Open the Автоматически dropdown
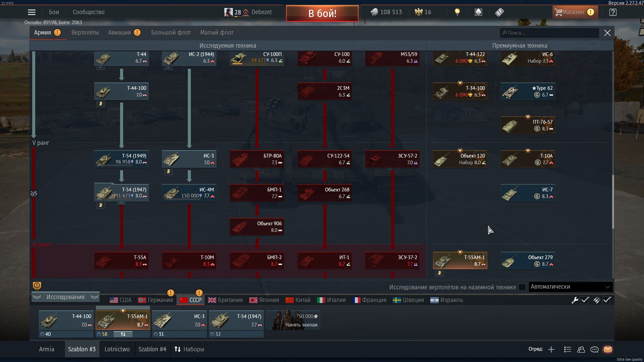This screenshot has height=362, width=644. [x=570, y=287]
